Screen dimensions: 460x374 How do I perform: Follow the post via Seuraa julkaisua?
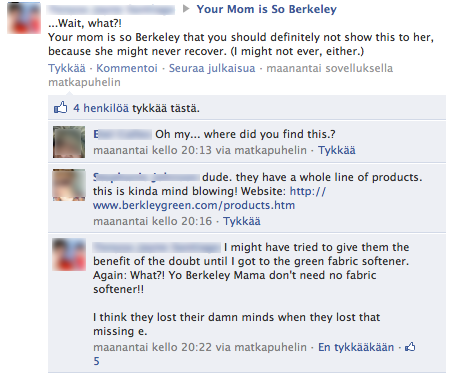pos(212,68)
